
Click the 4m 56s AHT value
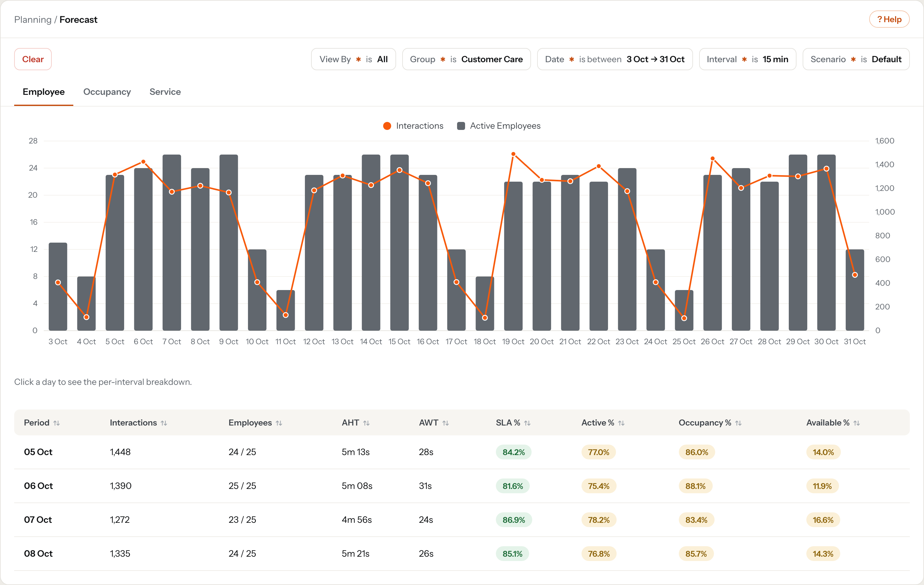357,520
